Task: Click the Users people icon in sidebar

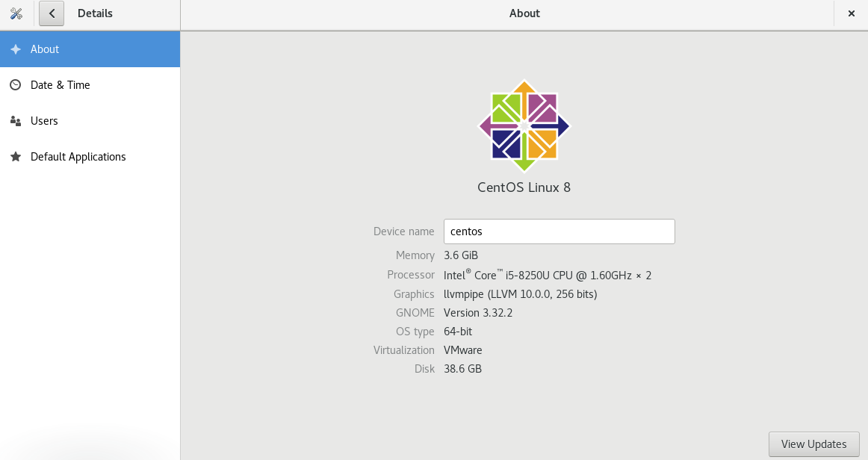Action: [x=15, y=120]
